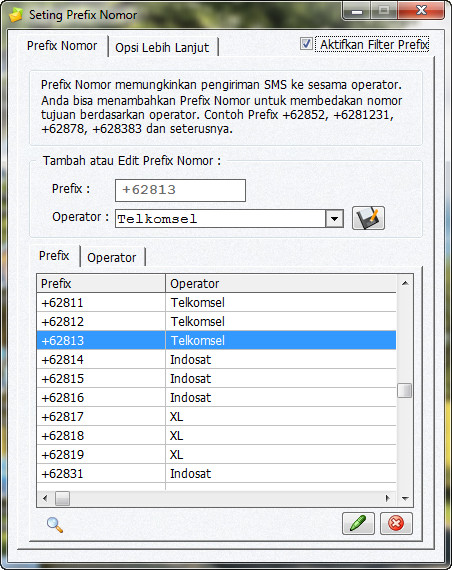
Task: Select the Prefix sub-tab above the table
Action: tap(54, 256)
